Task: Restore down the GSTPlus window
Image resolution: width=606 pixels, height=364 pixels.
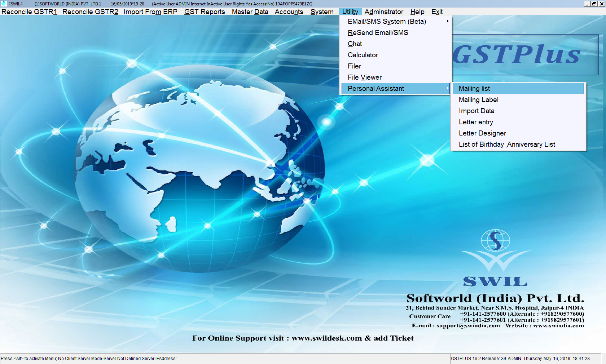Action: click(594, 4)
